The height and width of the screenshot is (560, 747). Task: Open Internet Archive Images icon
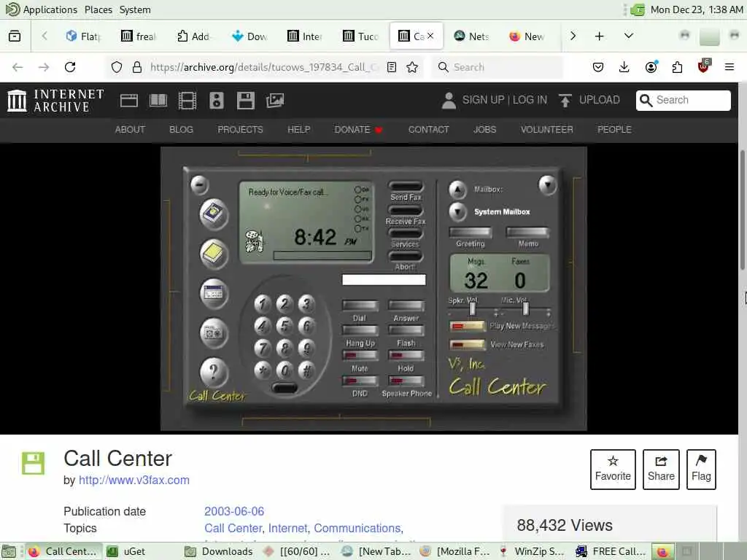275,101
